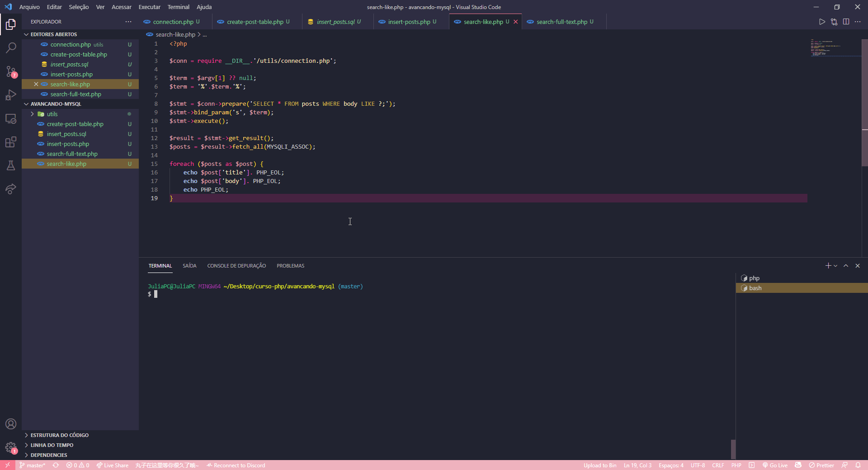Image resolution: width=868 pixels, height=470 pixels.
Task: Open Testing flask icon view
Action: pyautogui.click(x=11, y=165)
